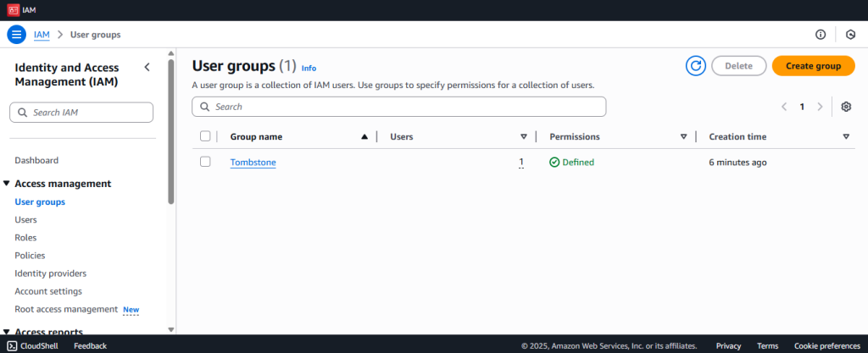This screenshot has height=353, width=868.
Task: Click the IAM breadcrumb link
Action: (42, 35)
